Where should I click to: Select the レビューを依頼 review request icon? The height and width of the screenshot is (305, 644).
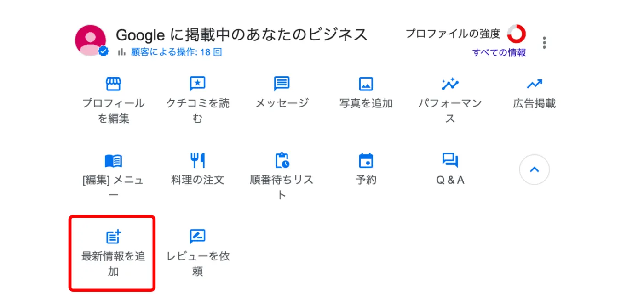tap(197, 237)
